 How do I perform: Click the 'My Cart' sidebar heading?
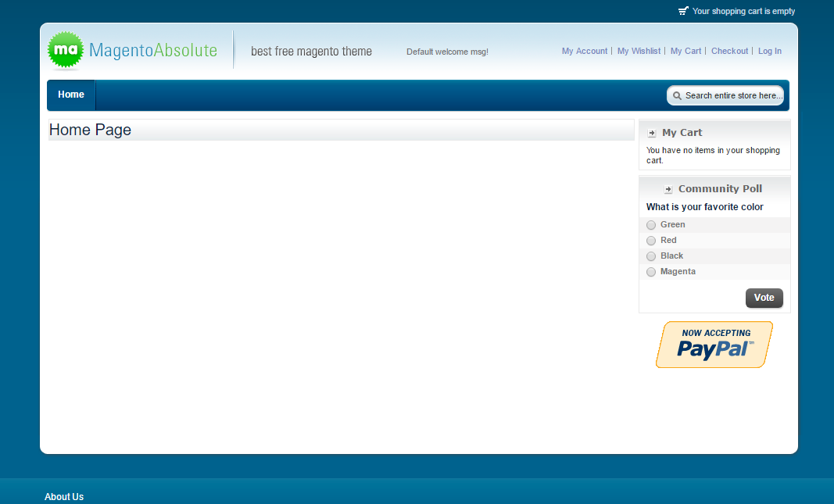point(682,133)
